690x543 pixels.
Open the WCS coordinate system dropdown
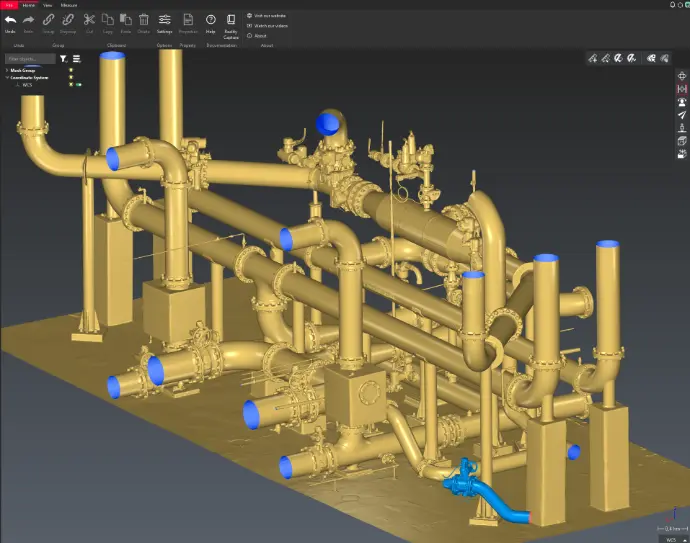point(674,538)
